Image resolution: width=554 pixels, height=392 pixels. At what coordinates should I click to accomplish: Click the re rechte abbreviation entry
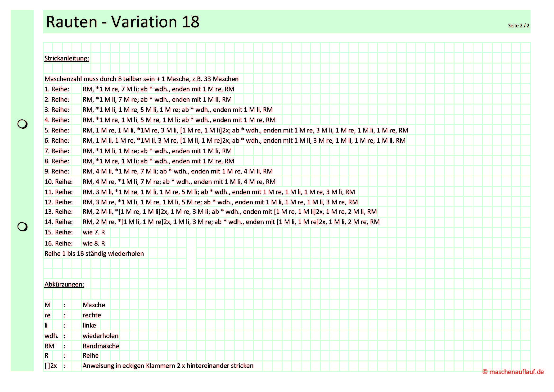pos(92,315)
